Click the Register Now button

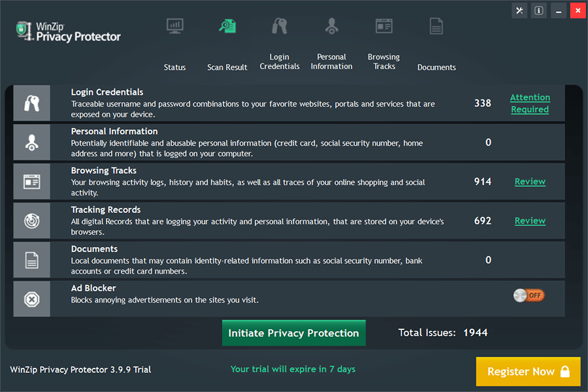click(x=528, y=371)
